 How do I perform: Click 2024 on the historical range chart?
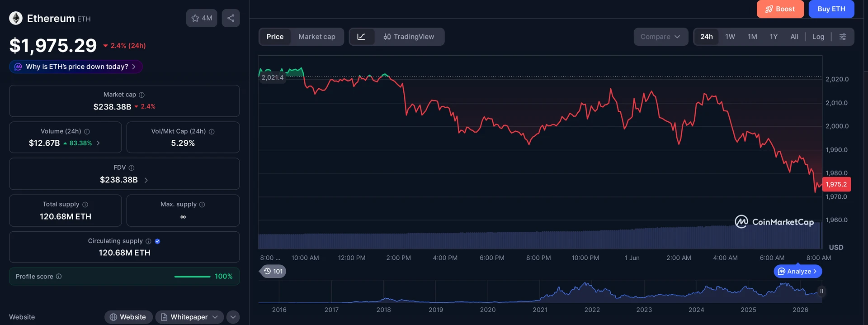696,310
